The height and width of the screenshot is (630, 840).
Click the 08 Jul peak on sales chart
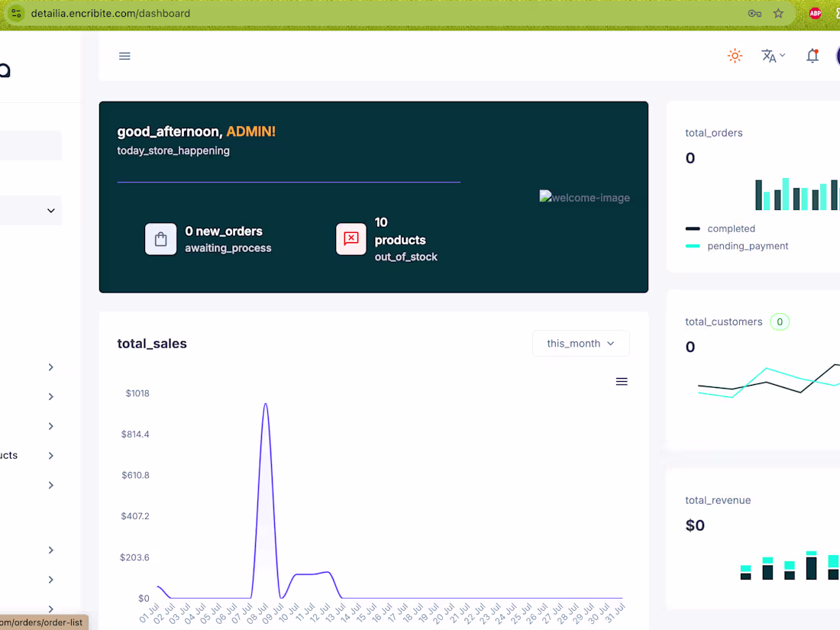pos(265,405)
